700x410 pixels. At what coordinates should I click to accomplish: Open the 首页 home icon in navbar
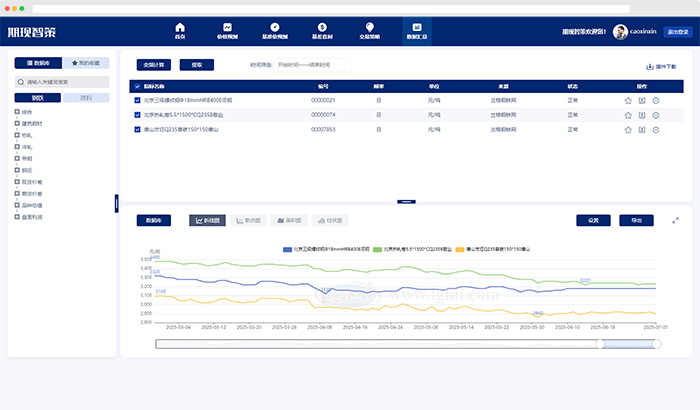180,28
